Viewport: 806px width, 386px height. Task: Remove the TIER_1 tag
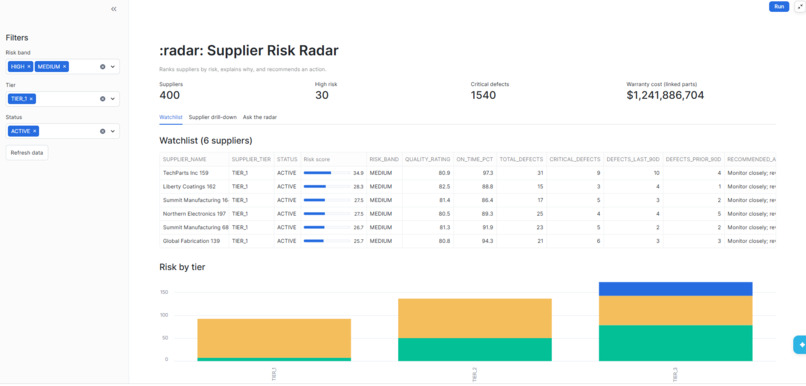click(x=31, y=99)
